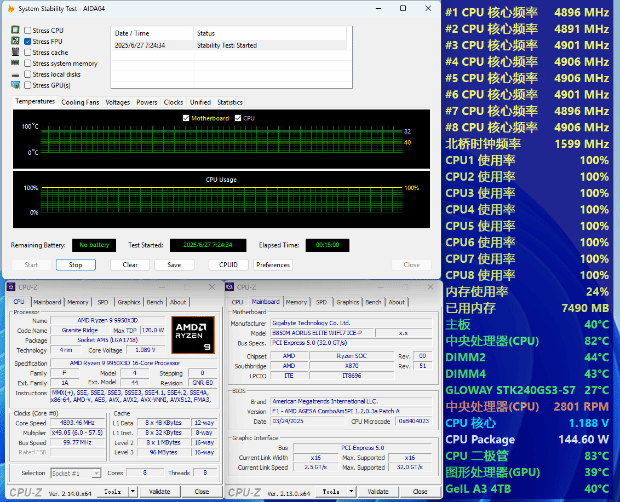The height and width of the screenshot is (502, 620).
Task: Click the Core Speed value field
Action: tap(77, 423)
